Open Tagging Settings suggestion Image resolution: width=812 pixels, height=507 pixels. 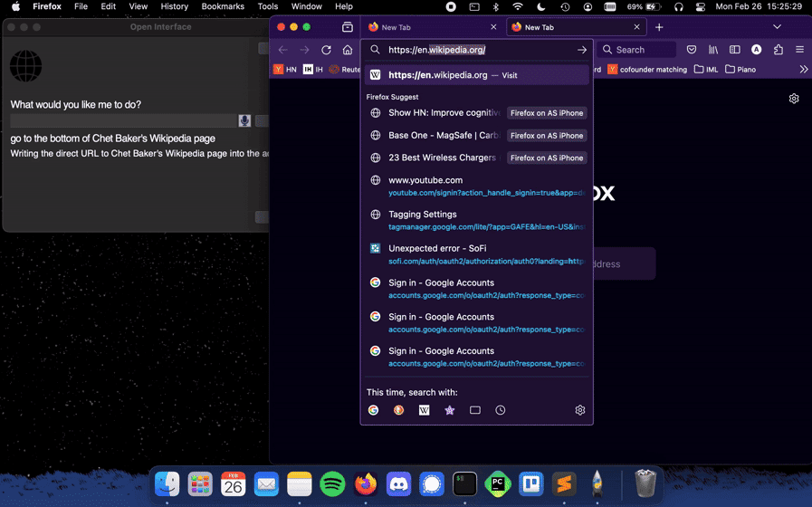[476, 220]
